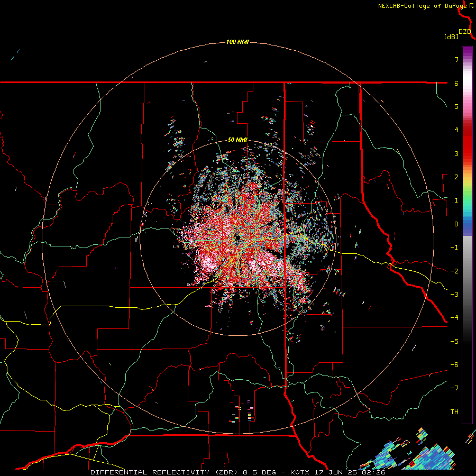
Task: Click the 2 value on the color scale
Action: pos(456,177)
